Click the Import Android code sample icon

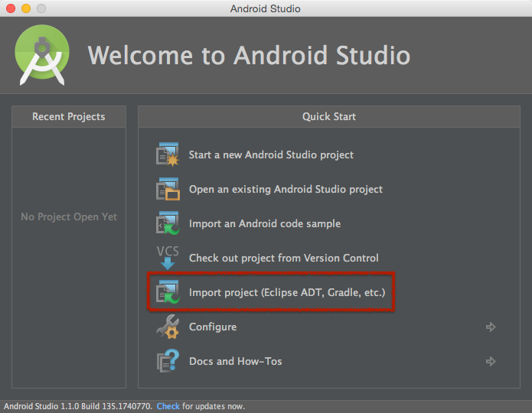click(168, 223)
